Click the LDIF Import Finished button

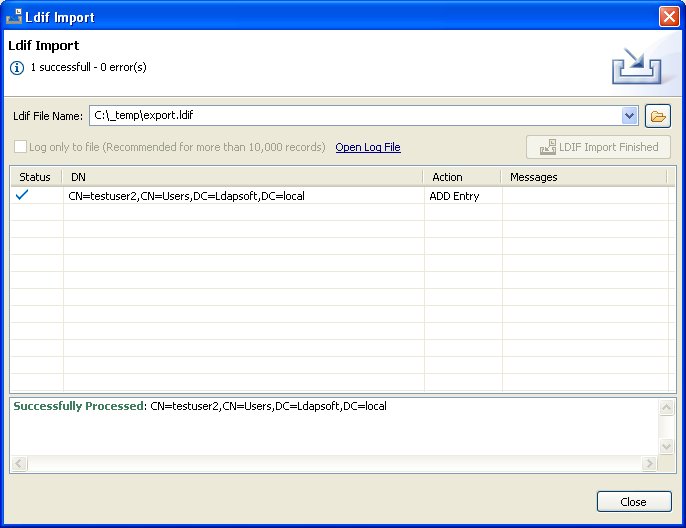(x=599, y=147)
